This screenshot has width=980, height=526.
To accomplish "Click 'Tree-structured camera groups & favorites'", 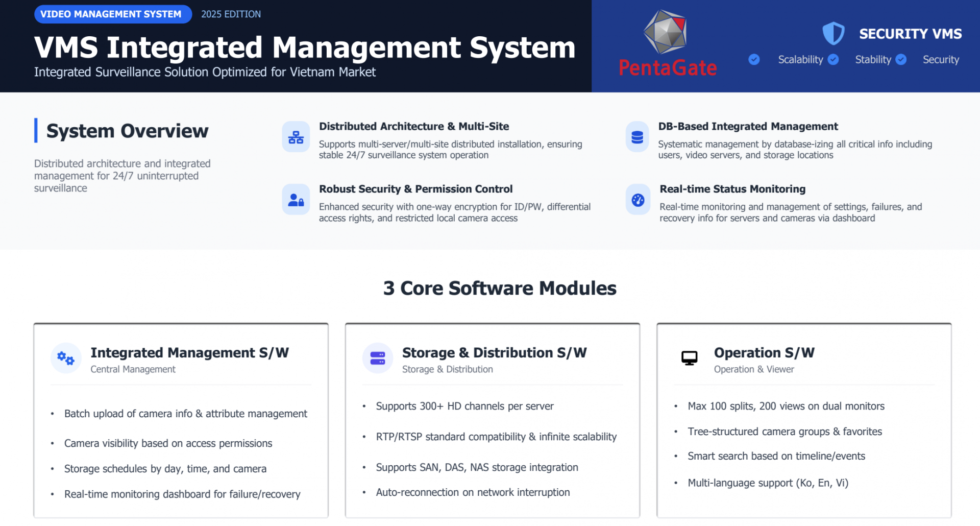I will (785, 432).
